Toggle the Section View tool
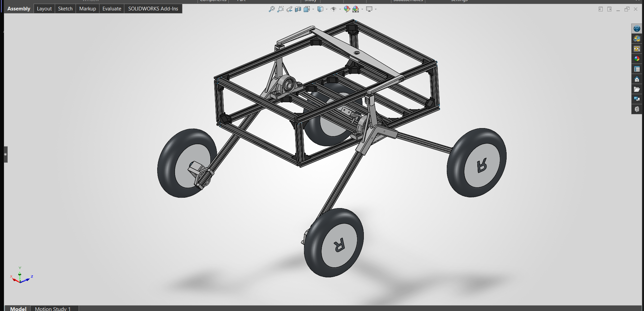This screenshot has height=311, width=644. click(298, 9)
